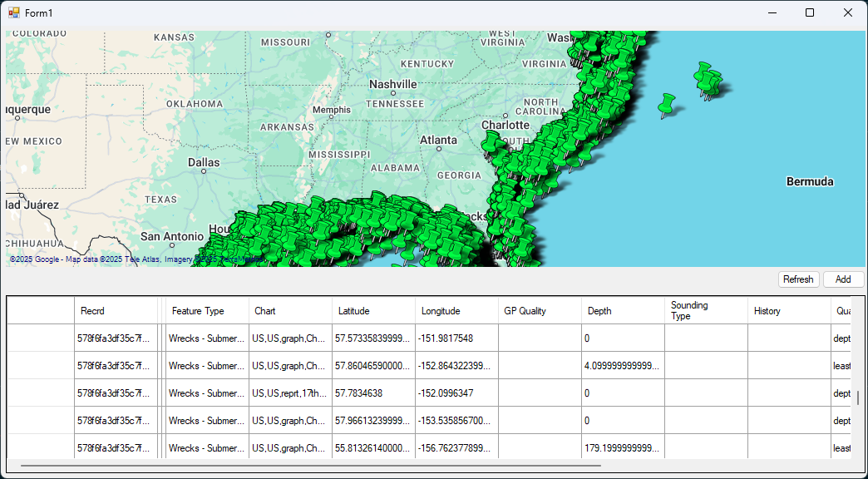Screen dimensions: 868x479
Task: Click the Dallas city label on map
Action: (204, 162)
